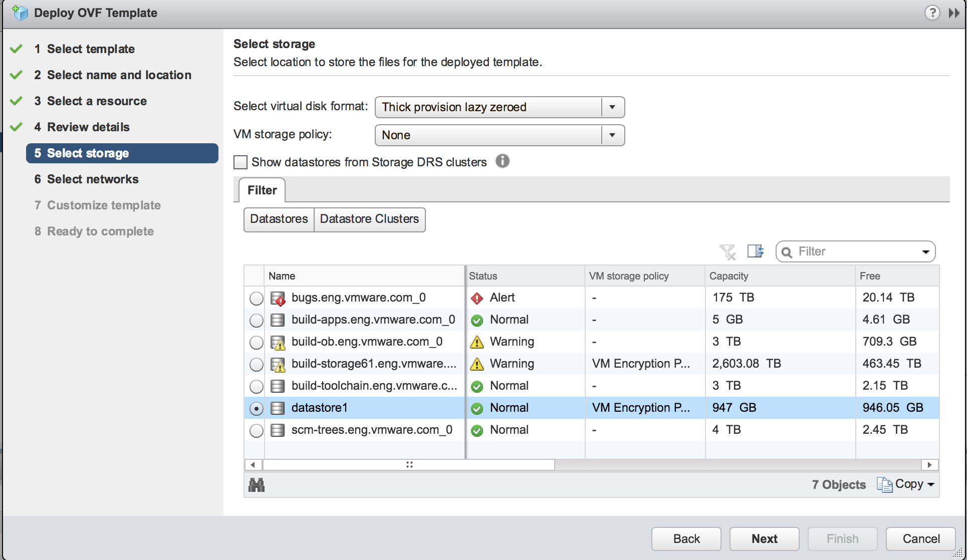The width and height of the screenshot is (967, 560).
Task: Click the filter funnel icon above the datastore list
Action: coord(729,251)
